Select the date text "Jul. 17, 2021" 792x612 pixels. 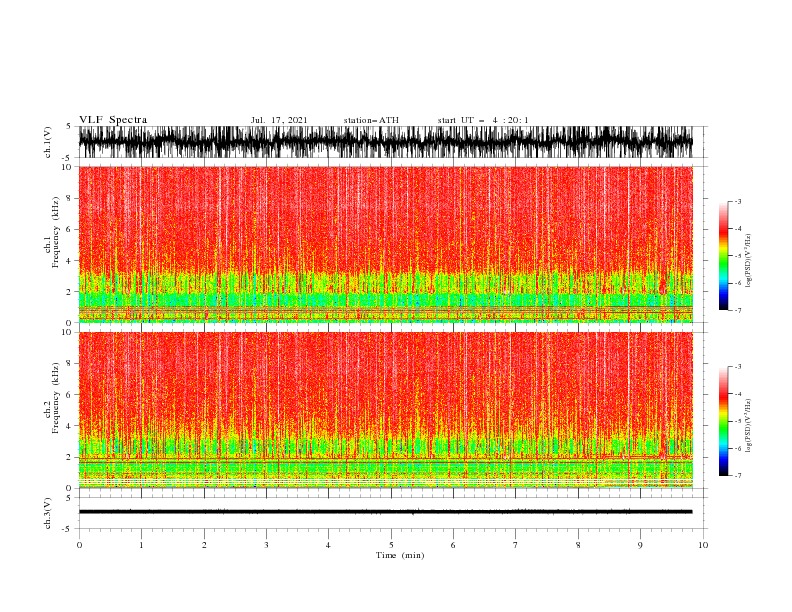point(279,120)
